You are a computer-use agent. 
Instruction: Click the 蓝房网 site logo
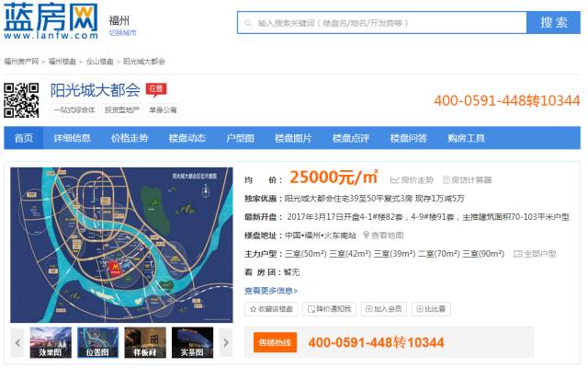click(x=51, y=20)
